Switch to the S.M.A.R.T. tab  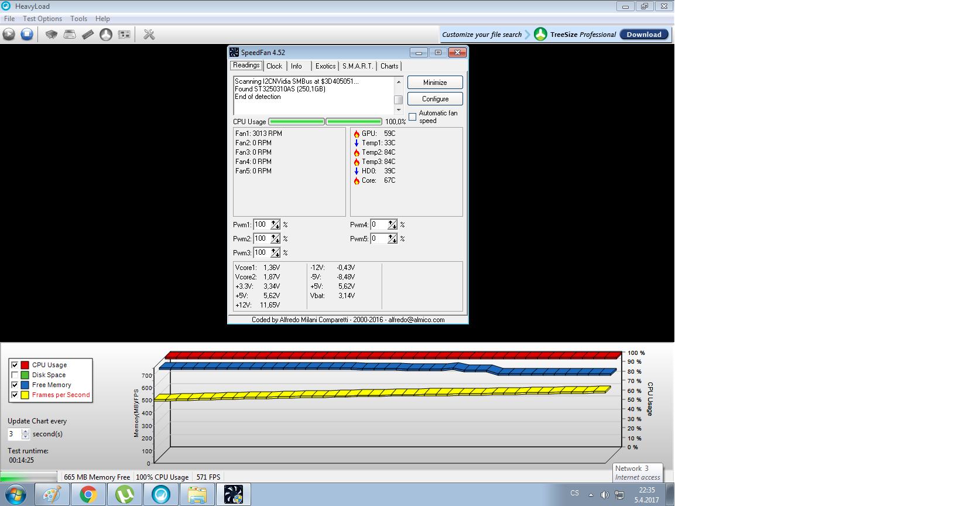coord(358,66)
